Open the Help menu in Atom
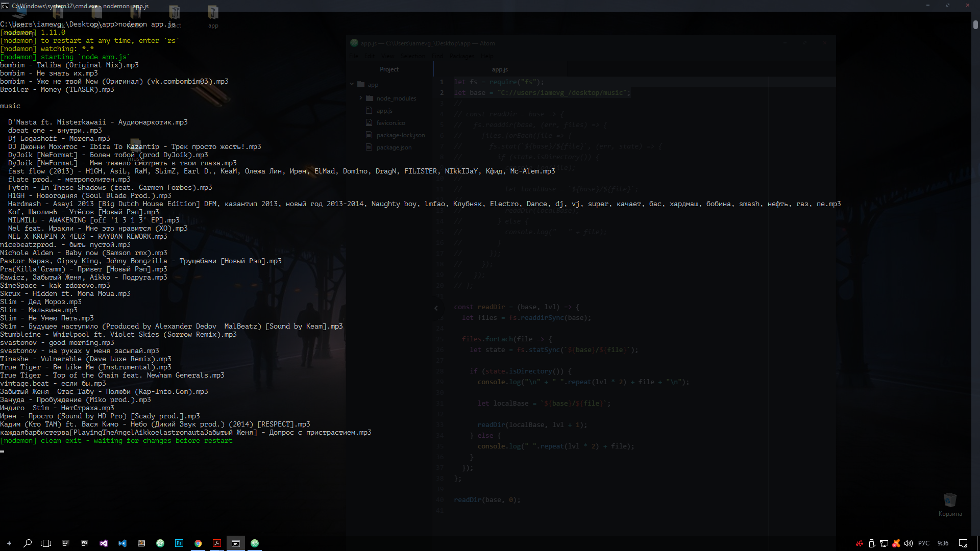The image size is (980, 551). tap(487, 56)
